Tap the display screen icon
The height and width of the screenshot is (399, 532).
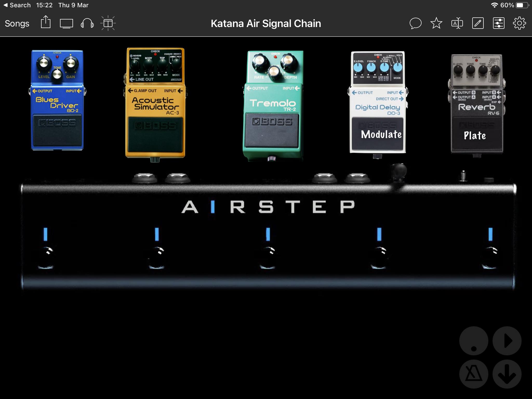66,24
